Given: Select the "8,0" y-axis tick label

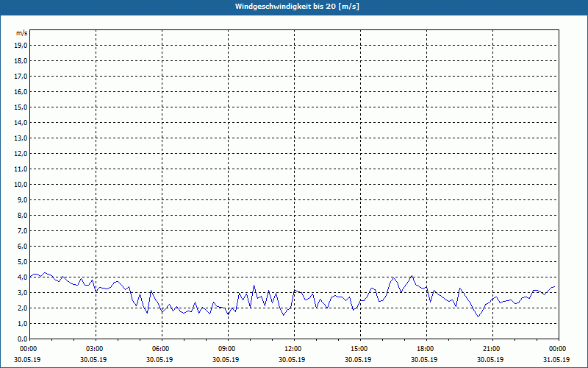Looking at the screenshot, I should pyautogui.click(x=22, y=215).
